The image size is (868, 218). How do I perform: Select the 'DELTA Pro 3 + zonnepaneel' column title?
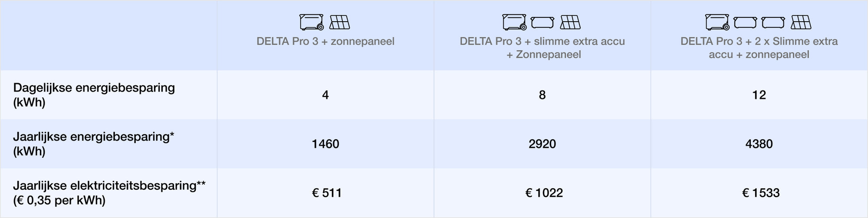[325, 41]
